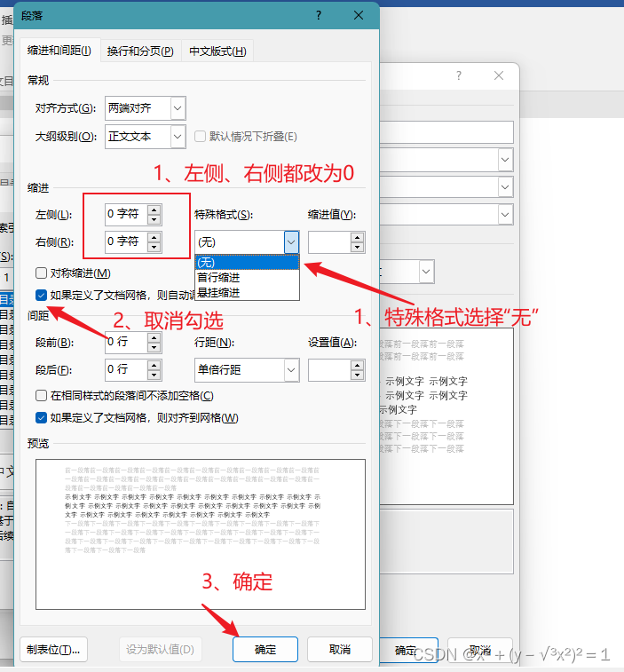624x672 pixels.
Task: Decrease the 右侧 indent with down arrow
Action: 154,248
